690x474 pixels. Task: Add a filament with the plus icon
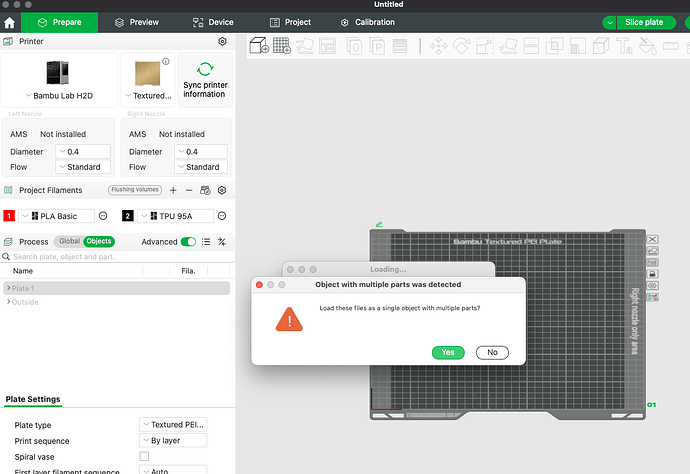(173, 190)
